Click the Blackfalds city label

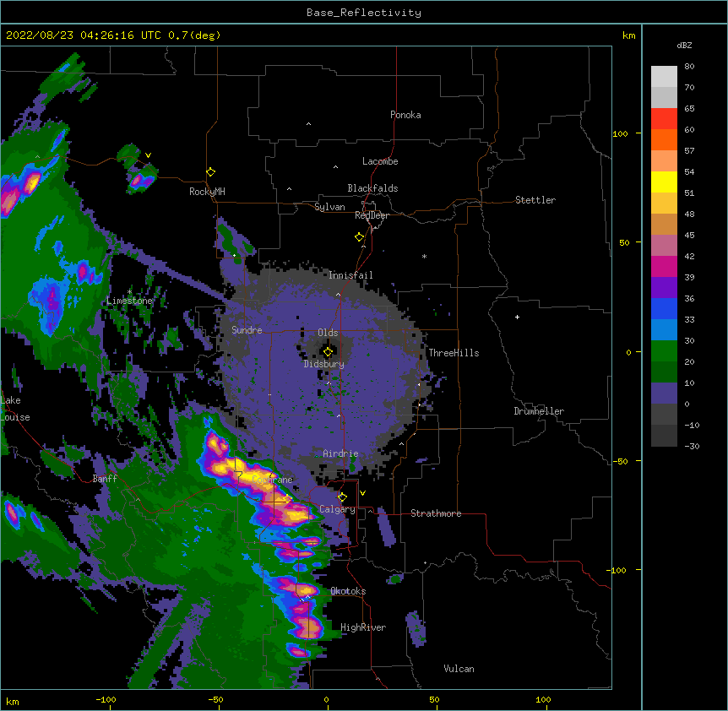[372, 188]
